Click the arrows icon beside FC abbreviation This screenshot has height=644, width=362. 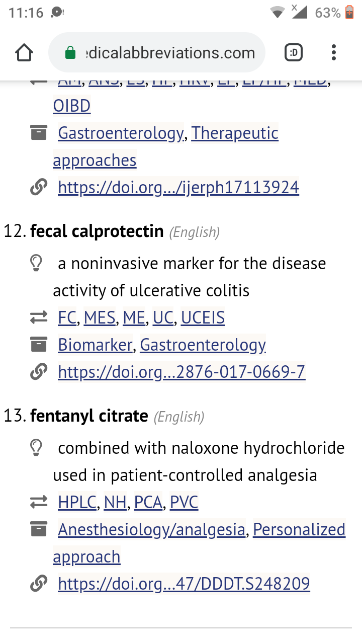(39, 318)
